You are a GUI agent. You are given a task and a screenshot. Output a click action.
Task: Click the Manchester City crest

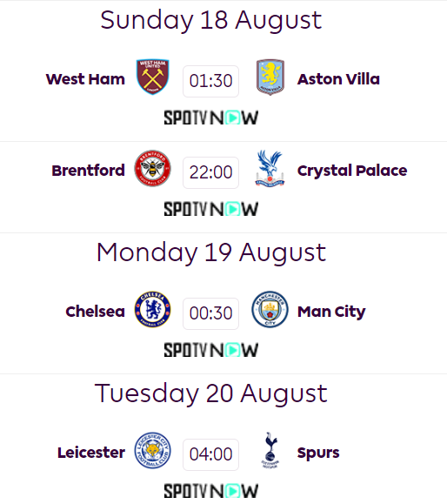pos(270,309)
